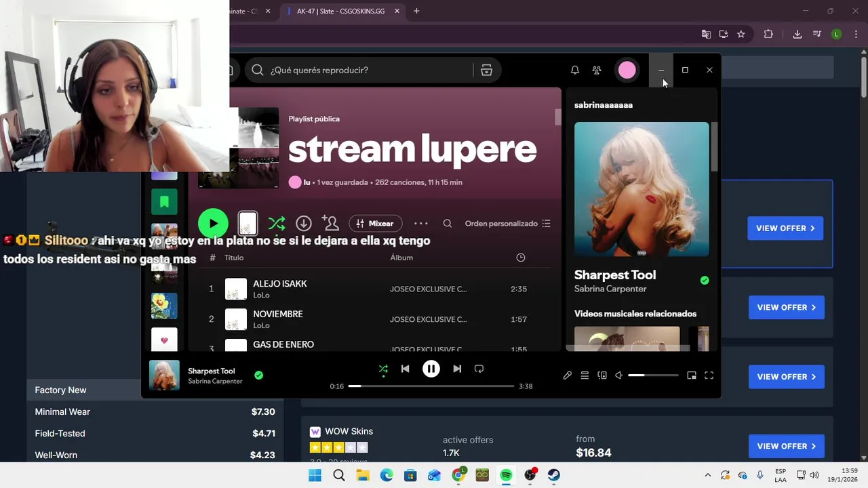Image resolution: width=868 pixels, height=488 pixels.
Task: Click the Mixear button
Action: pos(376,224)
